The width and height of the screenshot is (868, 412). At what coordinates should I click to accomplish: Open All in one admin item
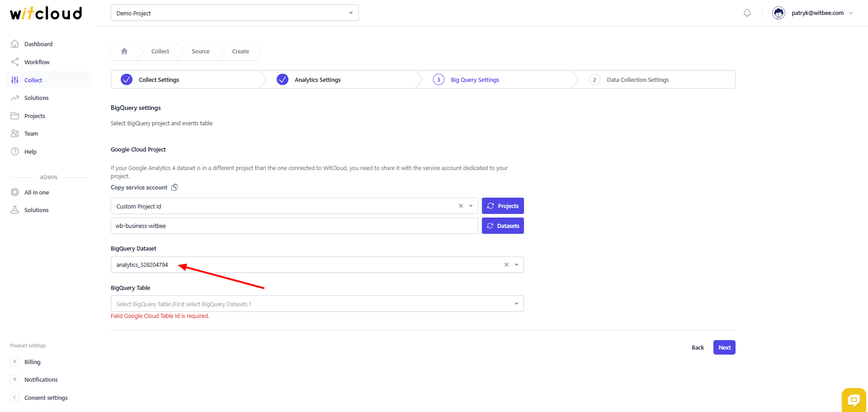37,192
